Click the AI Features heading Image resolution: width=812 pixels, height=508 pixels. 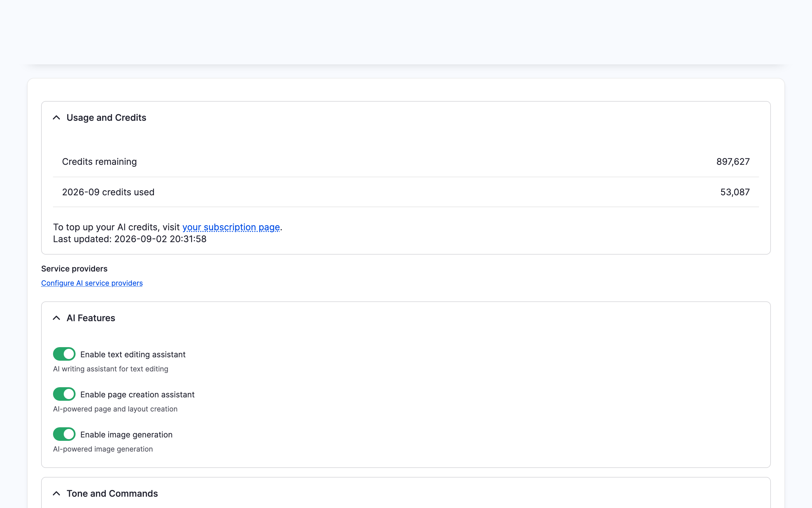(91, 318)
